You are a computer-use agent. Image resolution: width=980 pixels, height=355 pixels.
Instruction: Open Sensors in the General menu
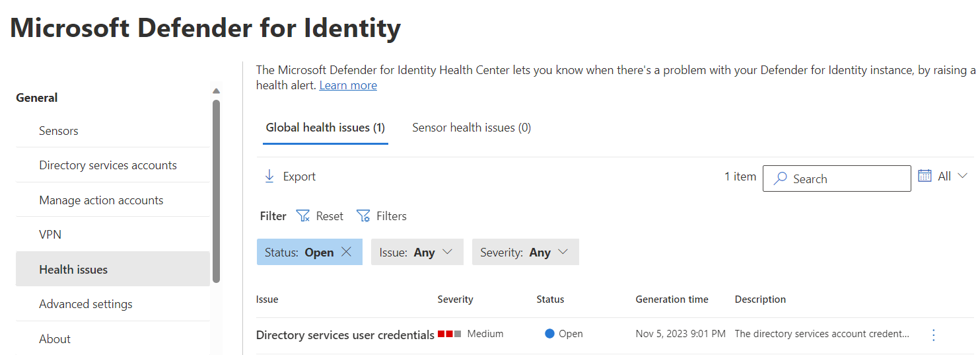[x=59, y=131]
